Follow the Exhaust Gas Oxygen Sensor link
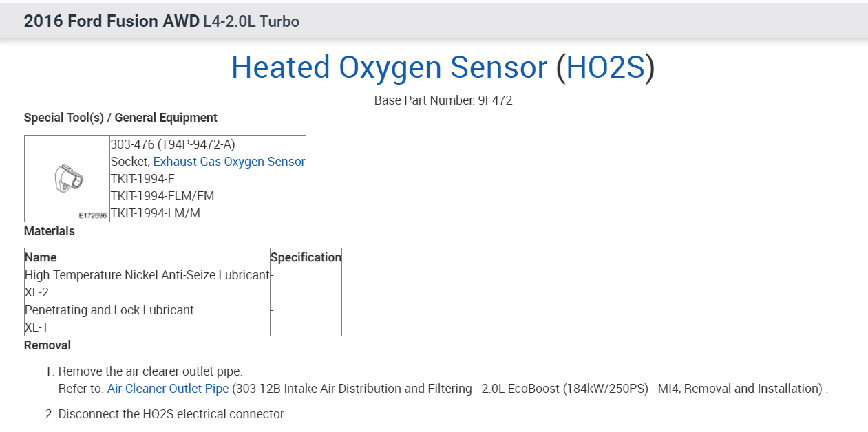This screenshot has width=868, height=432. (229, 162)
